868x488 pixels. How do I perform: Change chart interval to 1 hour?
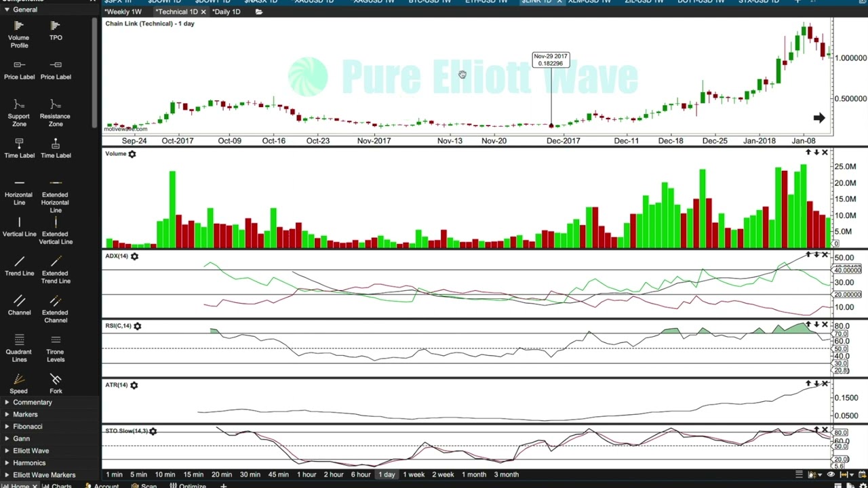tap(307, 475)
